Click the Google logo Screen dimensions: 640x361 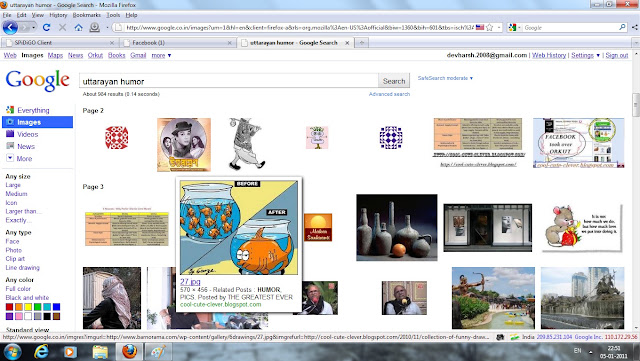click(x=38, y=80)
